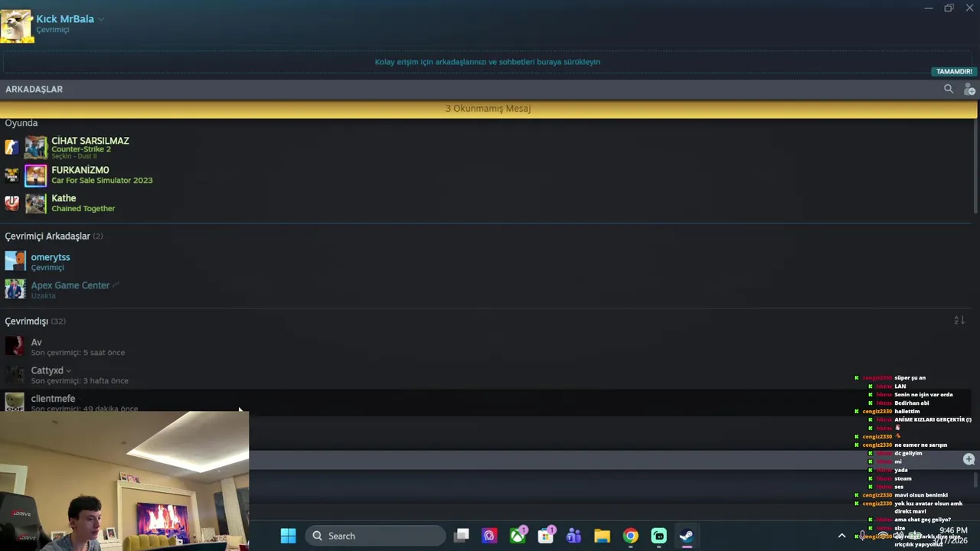Open the Xbox app in taskbar
The height and width of the screenshot is (551, 980).
[x=518, y=536]
